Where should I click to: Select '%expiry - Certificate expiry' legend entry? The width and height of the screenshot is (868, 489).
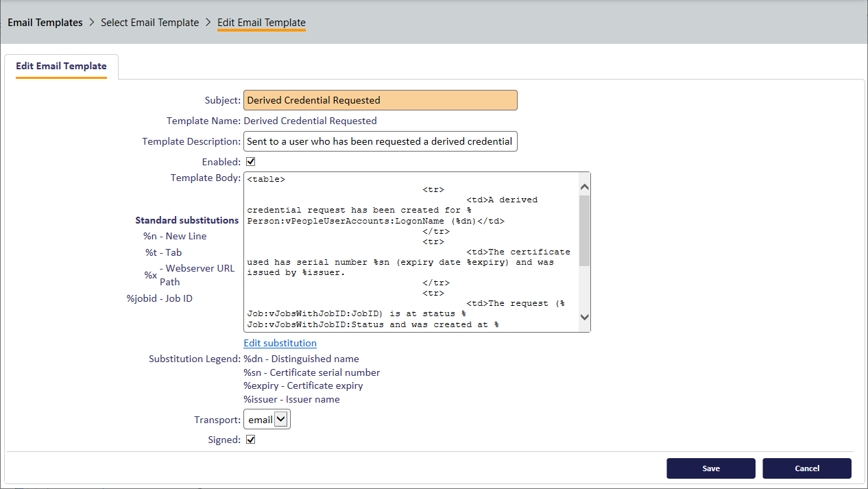(x=303, y=385)
